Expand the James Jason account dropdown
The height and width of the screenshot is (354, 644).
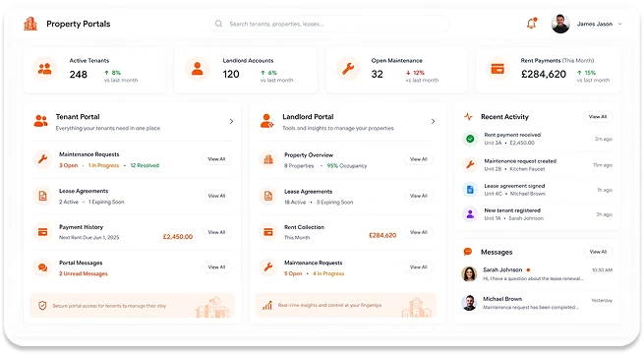click(x=619, y=24)
